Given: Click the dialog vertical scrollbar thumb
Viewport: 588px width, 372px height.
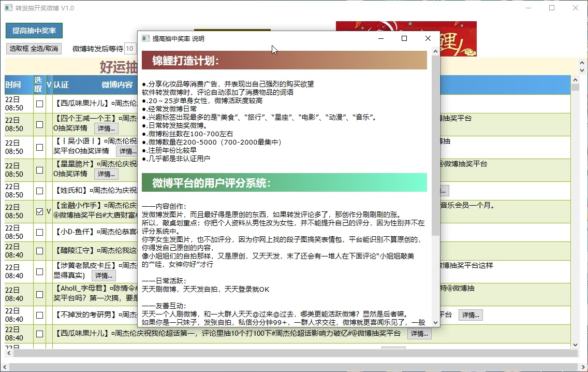Looking at the screenshot, I should pos(435,146).
